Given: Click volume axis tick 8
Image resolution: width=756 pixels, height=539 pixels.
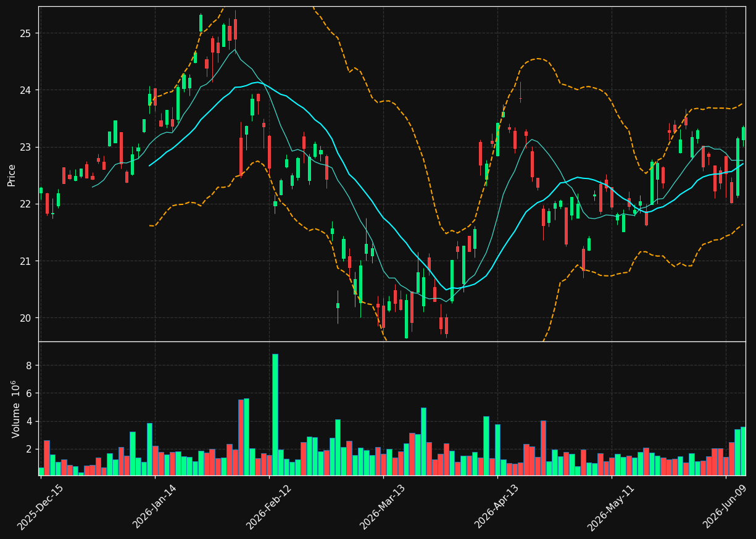Looking at the screenshot, I should point(30,366).
